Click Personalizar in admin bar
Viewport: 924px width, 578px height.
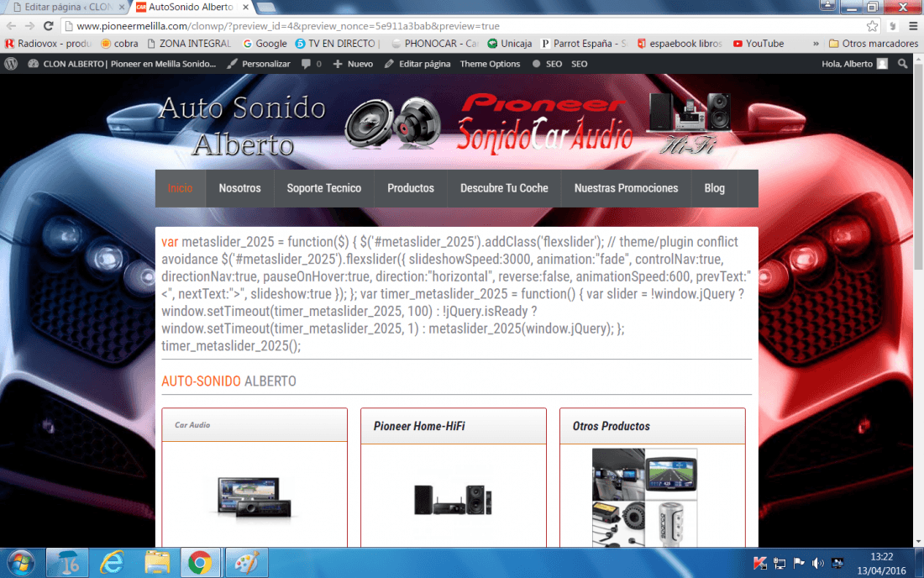point(259,64)
